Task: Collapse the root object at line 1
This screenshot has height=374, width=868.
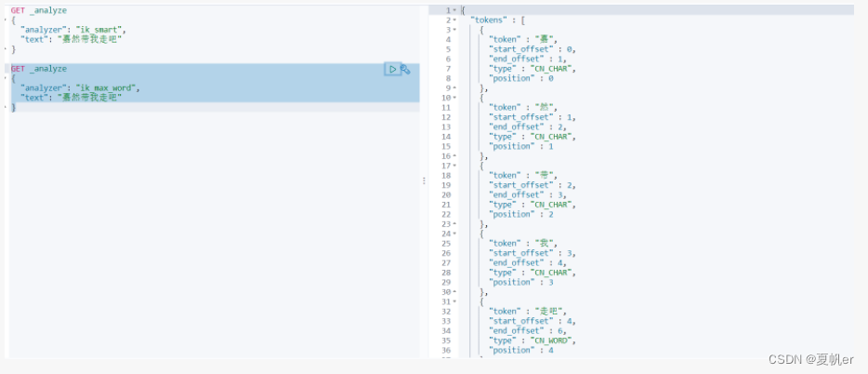Action: (x=454, y=9)
